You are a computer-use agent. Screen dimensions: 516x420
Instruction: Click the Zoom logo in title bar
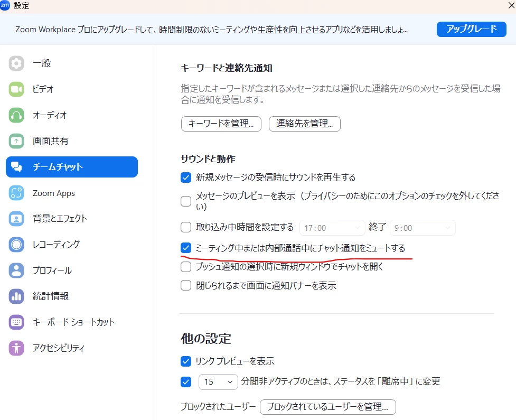pos(5,5)
